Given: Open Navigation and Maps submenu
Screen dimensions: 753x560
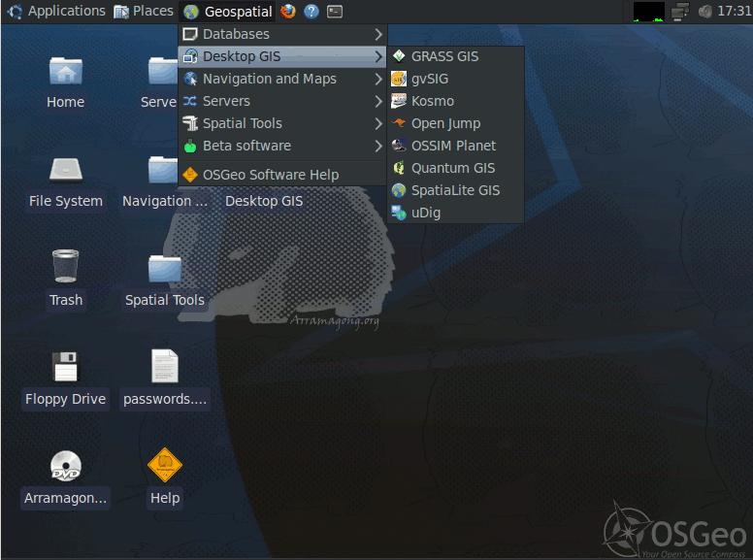Looking at the screenshot, I should pos(282,79).
